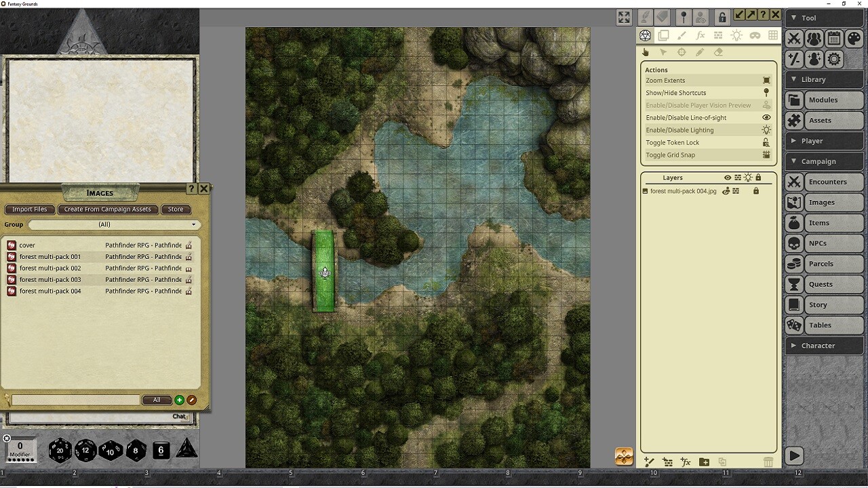Select the Pencil drawing tool
The height and width of the screenshot is (488, 868).
coord(699,52)
